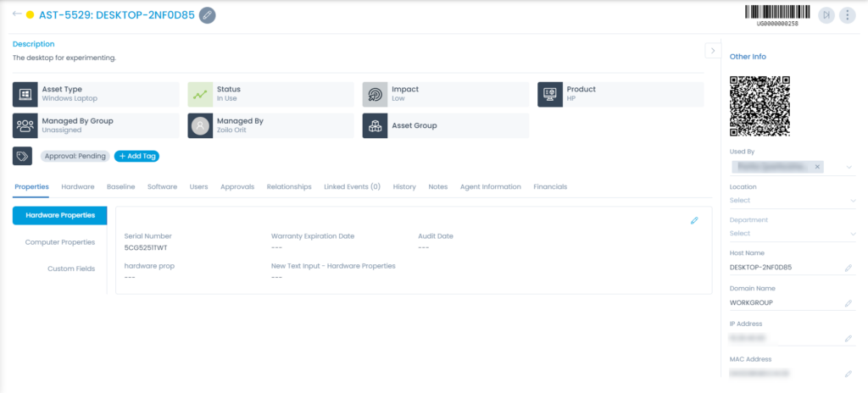Select Computer Properties section
The height and width of the screenshot is (393, 868).
(x=60, y=242)
